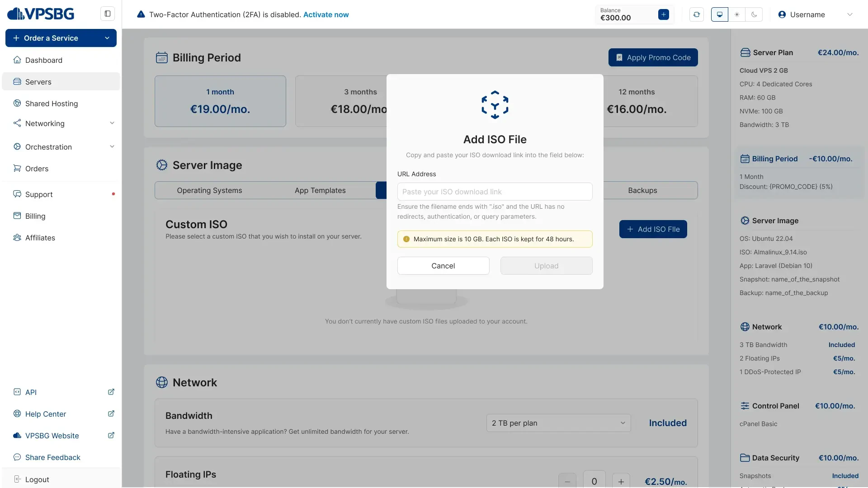
Task: Increase Floating IPs with plus stepper
Action: tap(621, 481)
